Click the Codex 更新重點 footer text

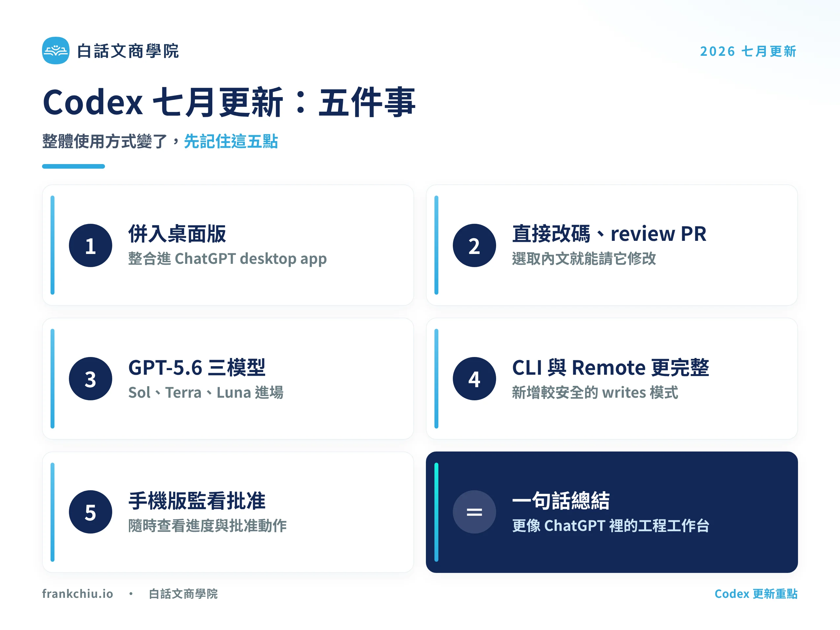756,594
